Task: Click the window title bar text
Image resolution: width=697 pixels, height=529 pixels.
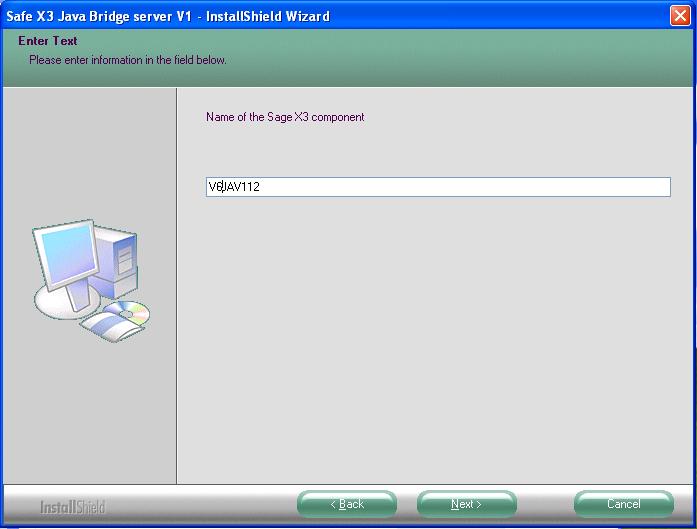Action: (168, 16)
